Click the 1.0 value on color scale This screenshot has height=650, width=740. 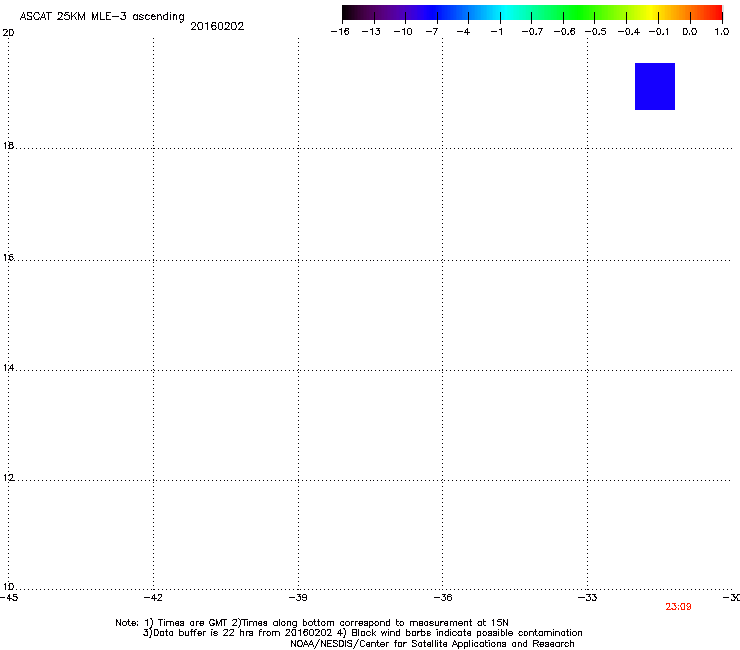[x=722, y=32]
